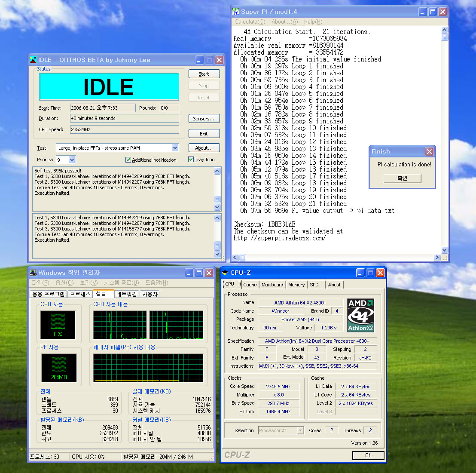The height and width of the screenshot is (473, 476).
Task: Switch to SPD tab in CPU-Z
Action: tap(314, 285)
